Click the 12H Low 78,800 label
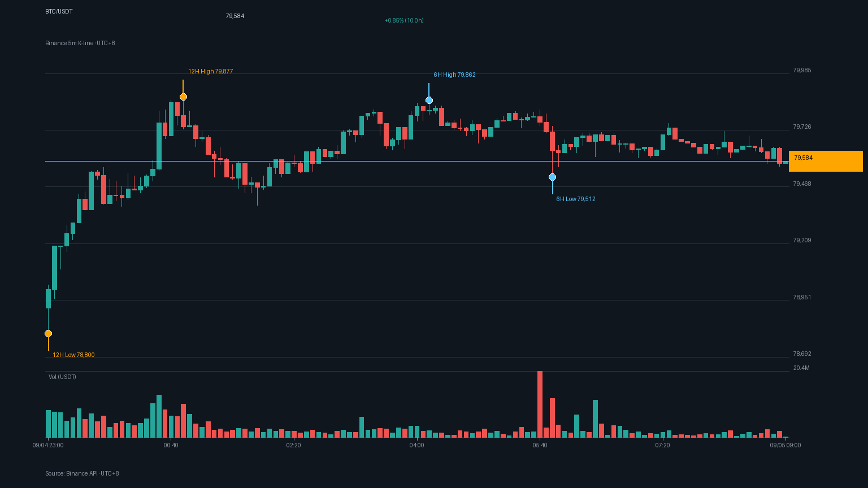The image size is (868, 488). [x=73, y=355]
